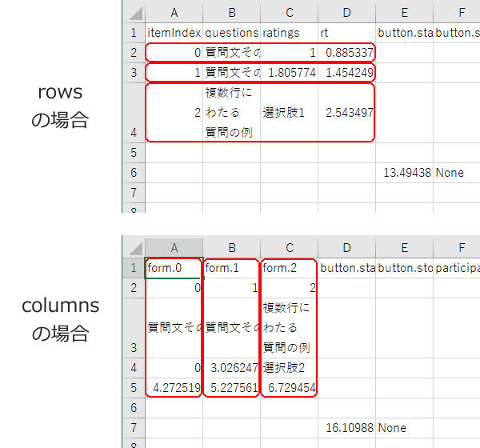Click the cell containing 3.026247
The height and width of the screenshot is (448, 480).
point(232,368)
